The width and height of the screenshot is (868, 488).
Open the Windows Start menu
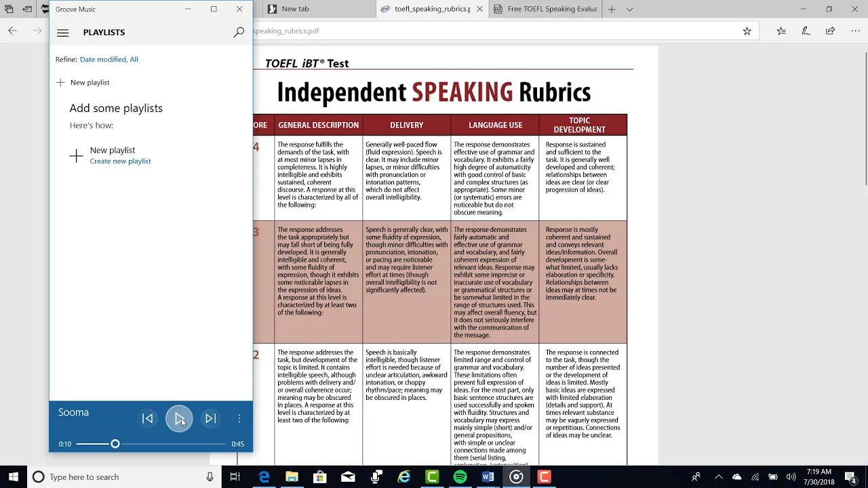pyautogui.click(x=14, y=476)
